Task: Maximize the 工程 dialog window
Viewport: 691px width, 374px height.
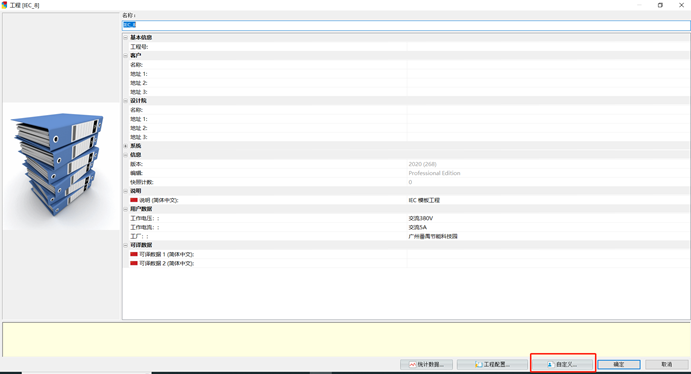Action: pos(660,5)
